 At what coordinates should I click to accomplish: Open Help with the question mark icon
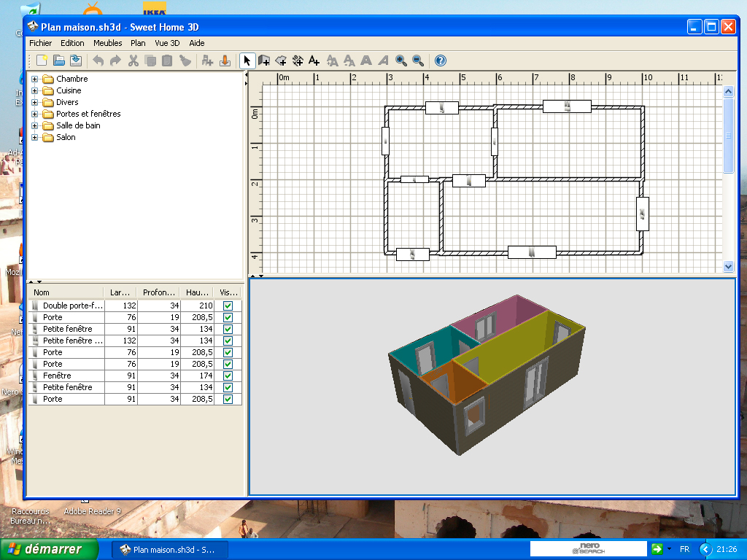coord(441,61)
